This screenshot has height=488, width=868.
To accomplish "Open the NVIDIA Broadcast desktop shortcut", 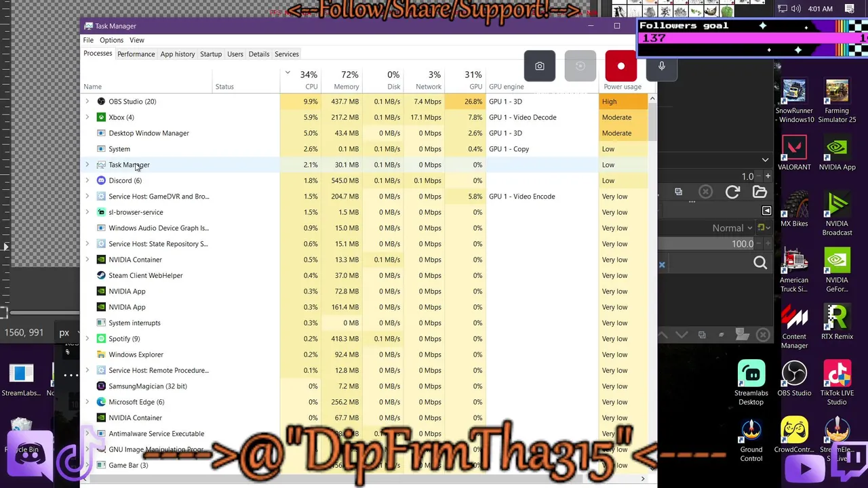I will point(837,214).
